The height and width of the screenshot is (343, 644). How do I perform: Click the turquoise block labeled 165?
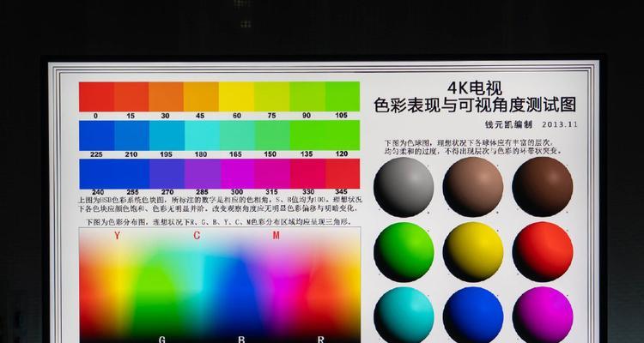(237, 135)
